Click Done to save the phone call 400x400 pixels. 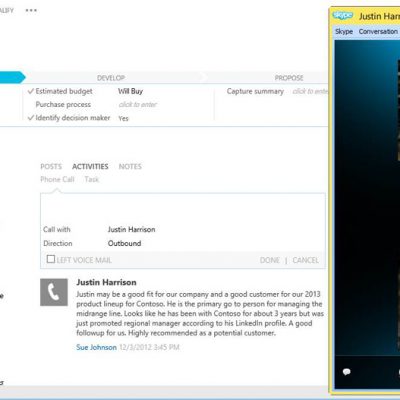coord(270,260)
